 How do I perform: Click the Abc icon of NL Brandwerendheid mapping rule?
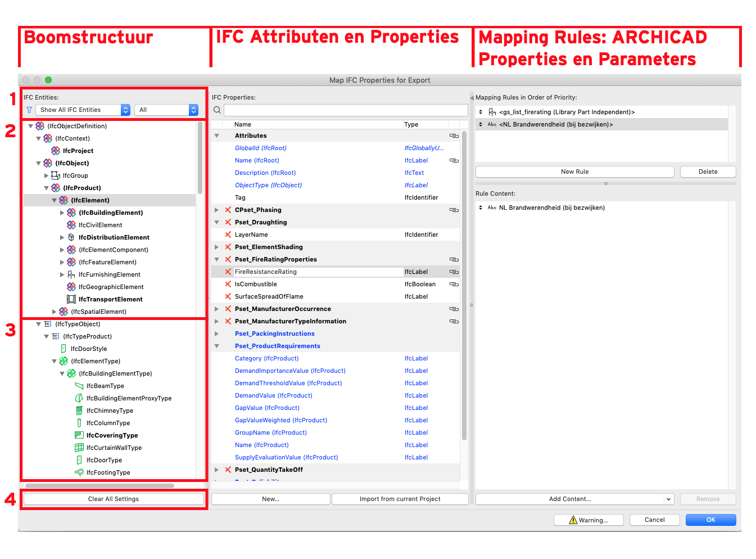pyautogui.click(x=492, y=124)
